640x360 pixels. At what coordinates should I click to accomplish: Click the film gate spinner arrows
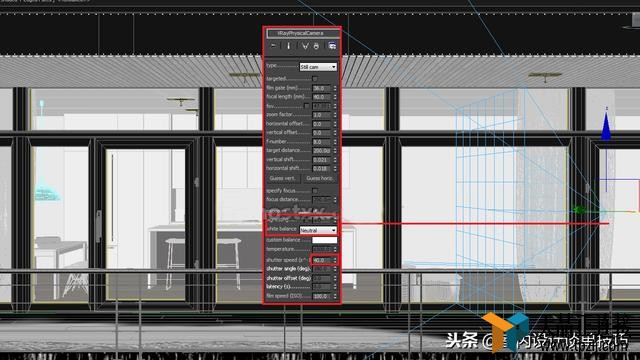(335, 88)
